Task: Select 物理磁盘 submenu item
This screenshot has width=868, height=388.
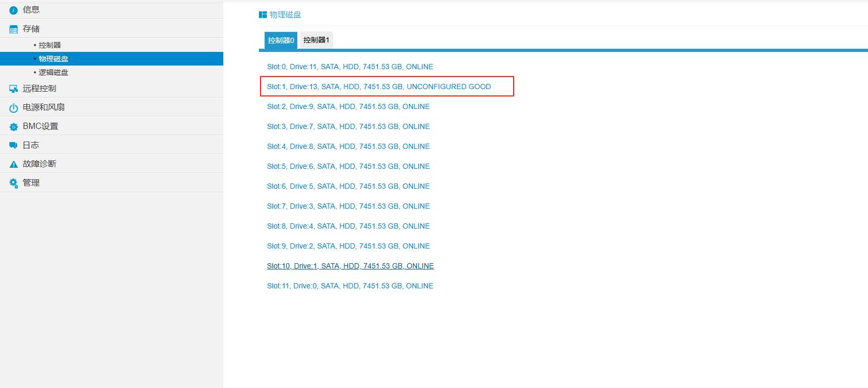Action: coord(112,59)
